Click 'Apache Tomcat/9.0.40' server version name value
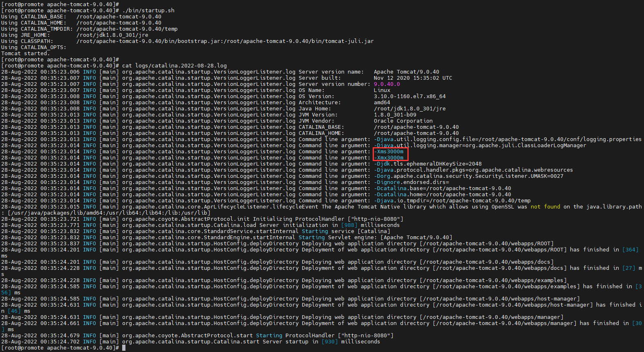This screenshot has width=644, height=352. point(407,72)
